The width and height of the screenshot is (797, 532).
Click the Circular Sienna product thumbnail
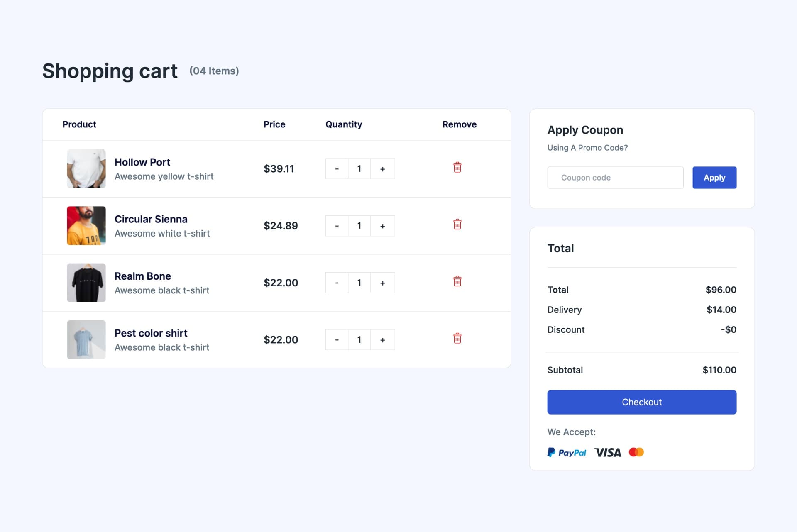(86, 226)
